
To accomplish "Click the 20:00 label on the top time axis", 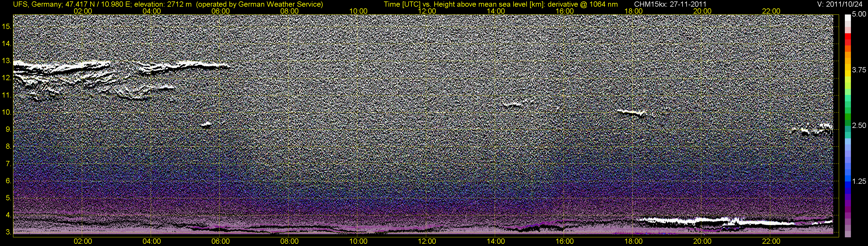I will pyautogui.click(x=702, y=11).
